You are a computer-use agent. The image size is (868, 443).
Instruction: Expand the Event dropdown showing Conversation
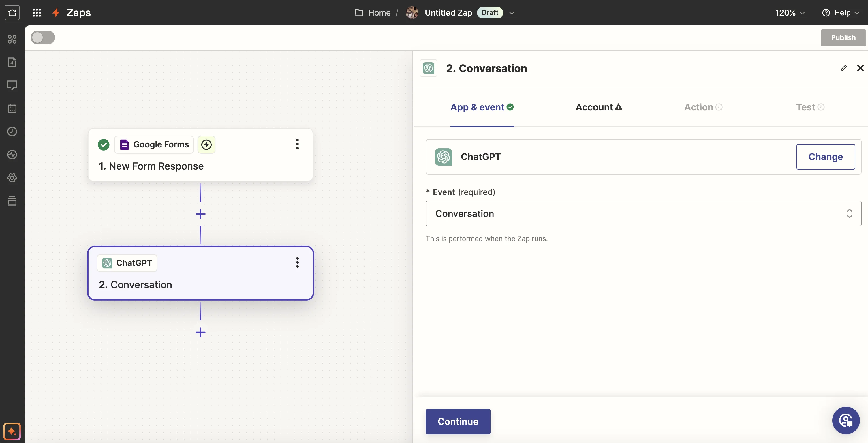click(x=643, y=214)
